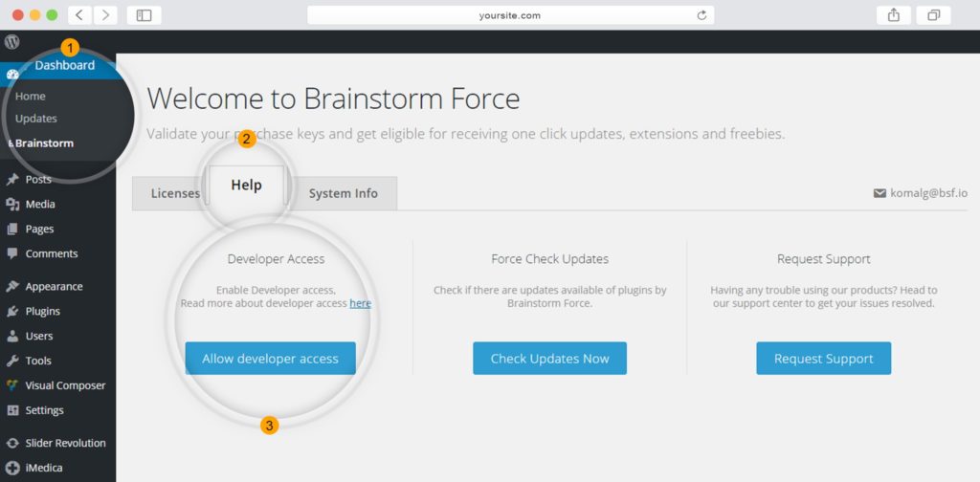Screen dimensions: 980x482
Task: Click the Tools wrench icon
Action: pyautogui.click(x=12, y=361)
